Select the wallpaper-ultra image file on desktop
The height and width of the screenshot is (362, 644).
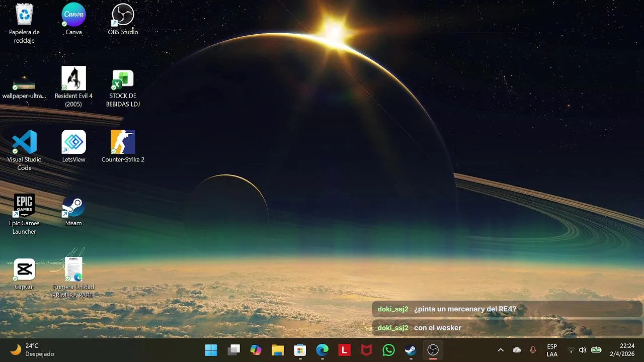click(x=24, y=83)
